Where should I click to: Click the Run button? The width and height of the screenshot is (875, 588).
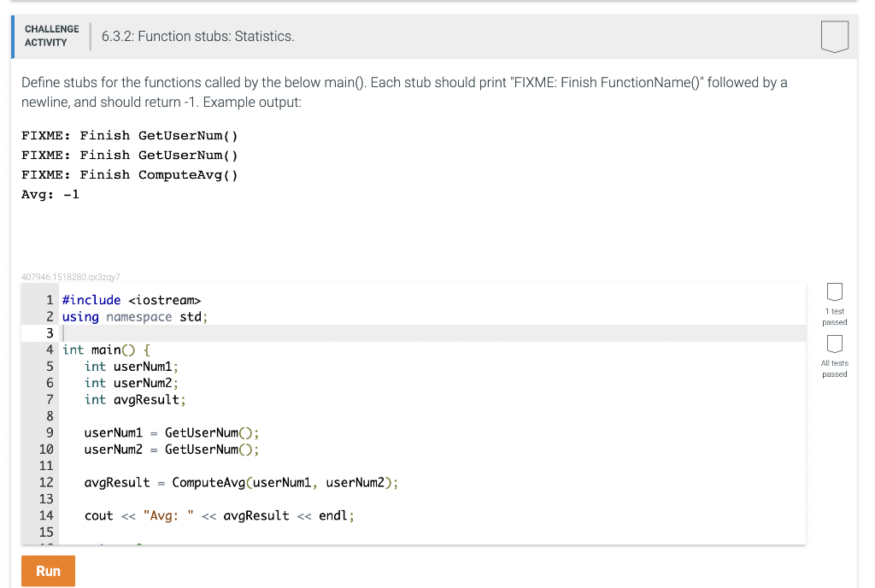pyautogui.click(x=48, y=571)
